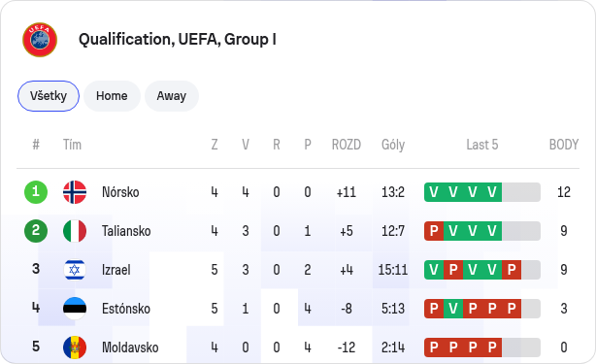Click the BODY column header

click(x=564, y=145)
